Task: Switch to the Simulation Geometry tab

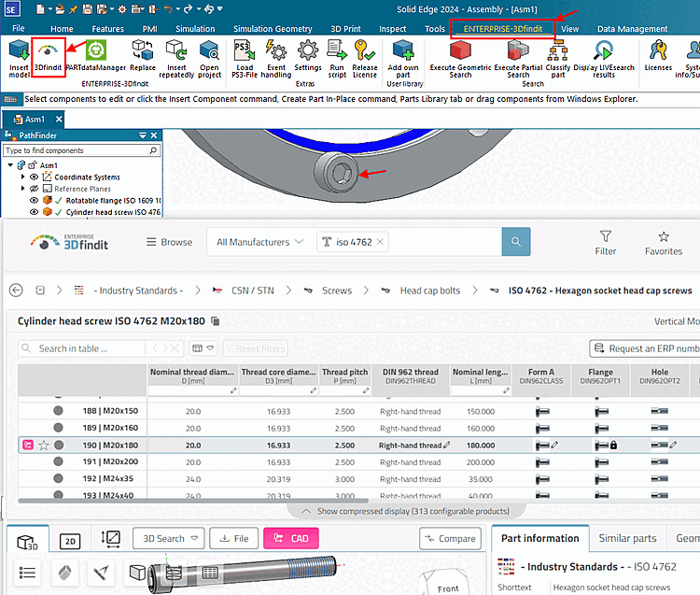Action: (x=273, y=29)
